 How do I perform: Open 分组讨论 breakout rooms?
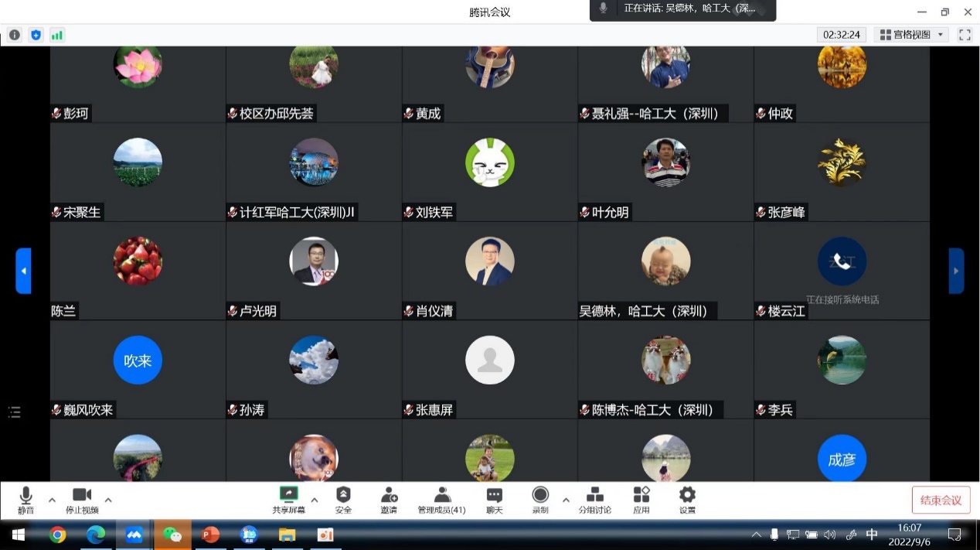click(x=594, y=496)
